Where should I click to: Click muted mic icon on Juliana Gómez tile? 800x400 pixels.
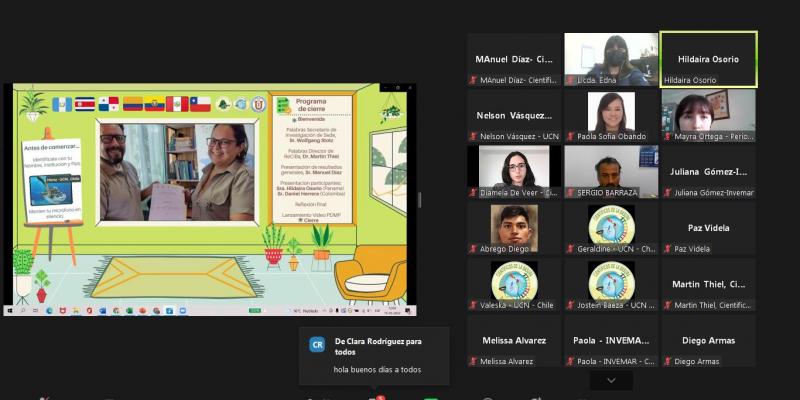[x=668, y=193]
